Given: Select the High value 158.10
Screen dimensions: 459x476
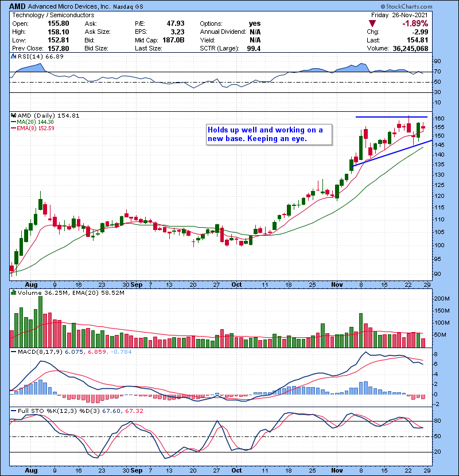Looking at the screenshot, I should (x=59, y=32).
